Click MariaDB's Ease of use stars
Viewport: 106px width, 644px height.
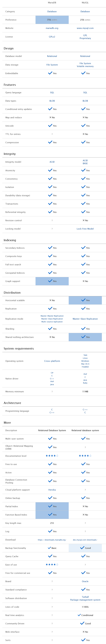(52, 564)
